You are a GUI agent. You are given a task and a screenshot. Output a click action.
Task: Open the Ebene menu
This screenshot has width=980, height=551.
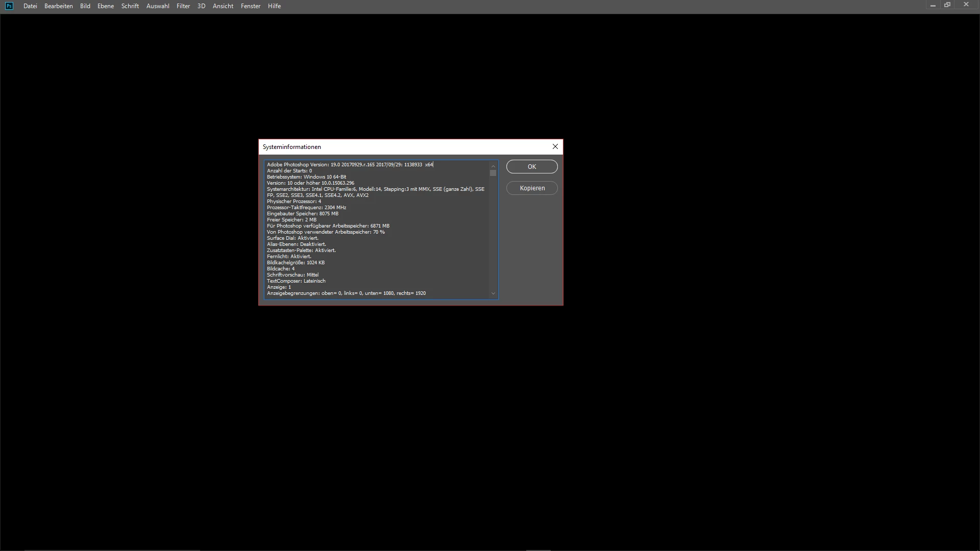tap(106, 6)
